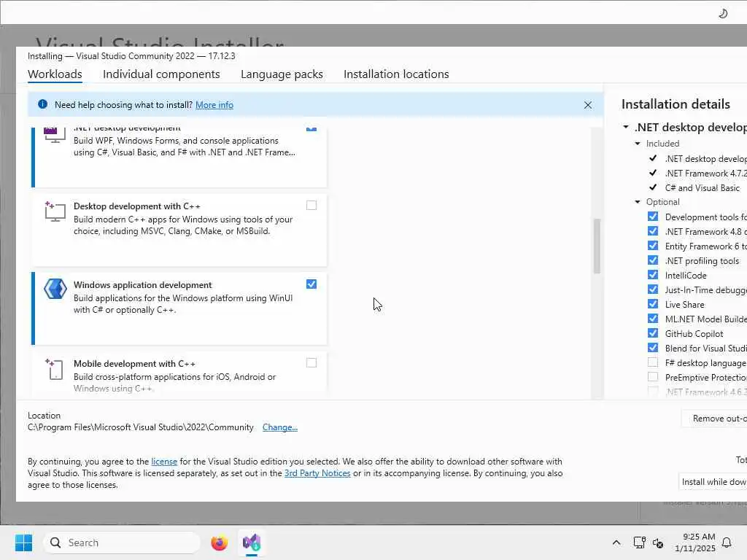Click the muted volume tray icon
The width and height of the screenshot is (747, 560).
coord(658,542)
